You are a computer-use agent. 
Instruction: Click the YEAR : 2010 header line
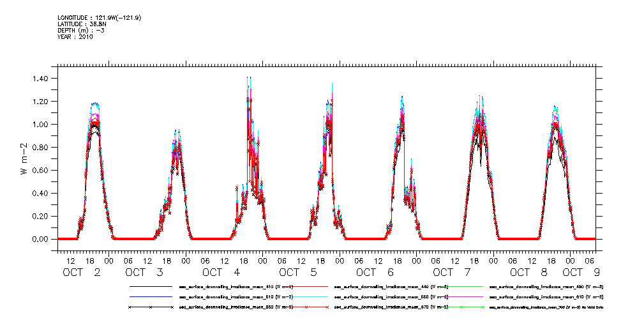(x=75, y=36)
